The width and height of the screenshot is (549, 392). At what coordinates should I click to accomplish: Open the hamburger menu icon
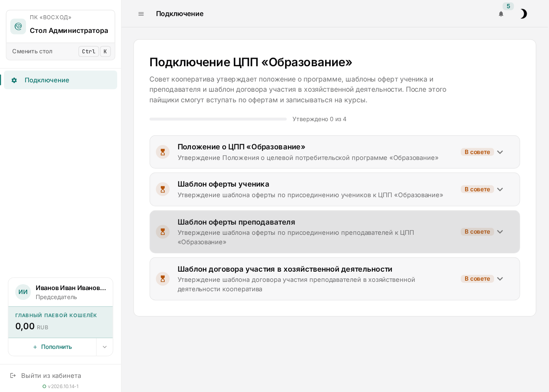coord(141,14)
